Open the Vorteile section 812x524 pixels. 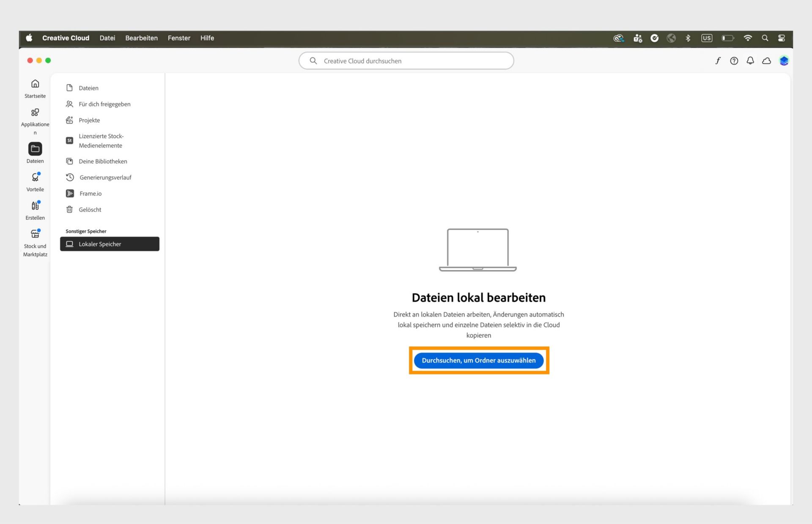(35, 182)
